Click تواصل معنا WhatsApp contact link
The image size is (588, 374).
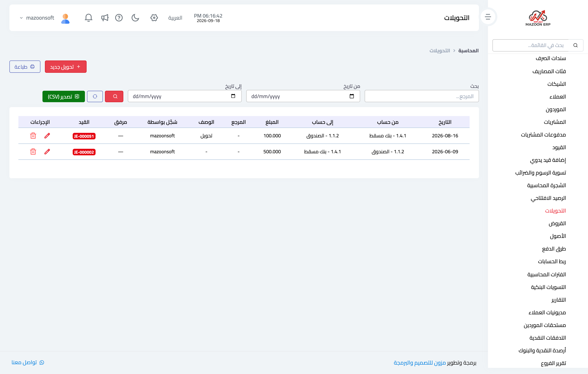28,363
